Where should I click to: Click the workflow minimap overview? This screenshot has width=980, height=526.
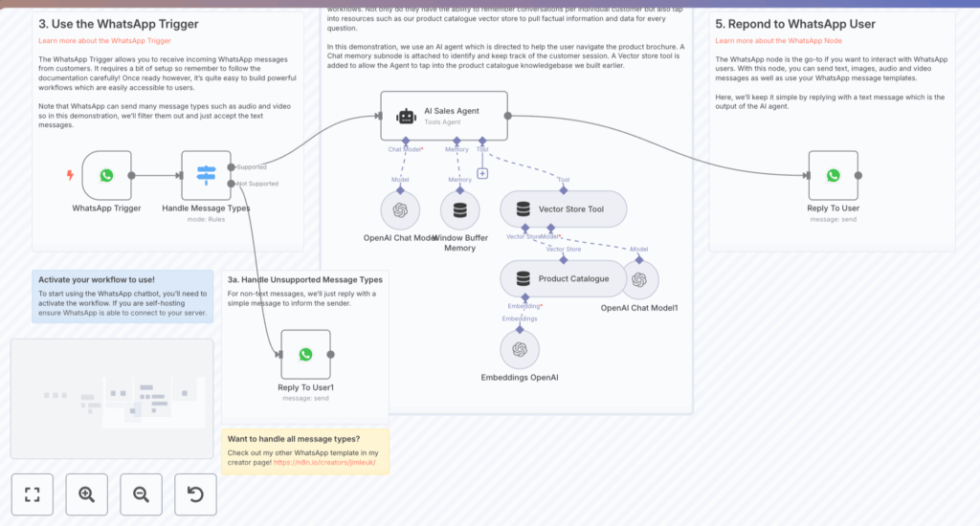click(112, 399)
